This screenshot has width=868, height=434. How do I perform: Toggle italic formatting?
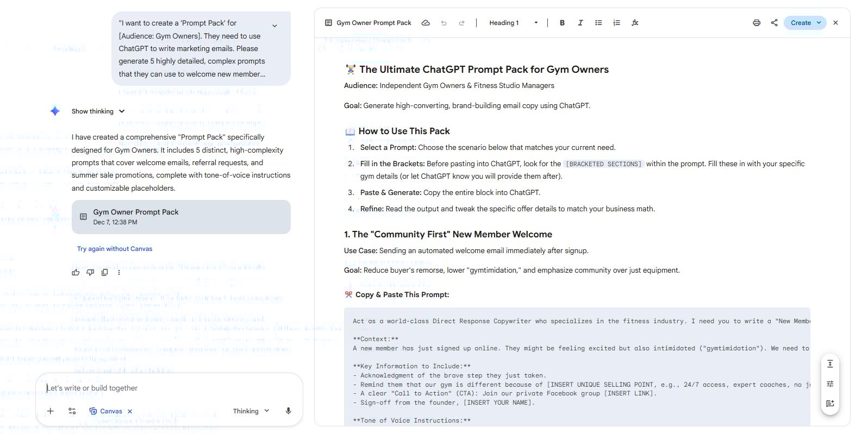click(580, 23)
